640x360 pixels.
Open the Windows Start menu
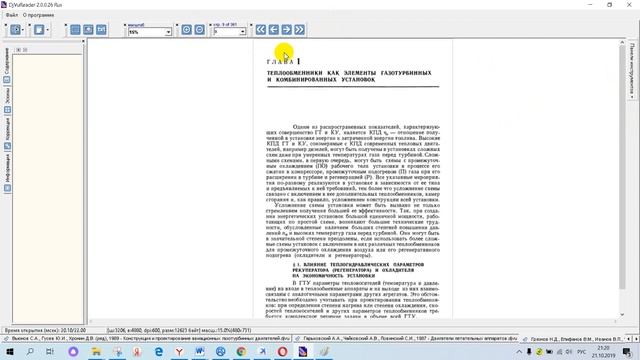coord(10,351)
